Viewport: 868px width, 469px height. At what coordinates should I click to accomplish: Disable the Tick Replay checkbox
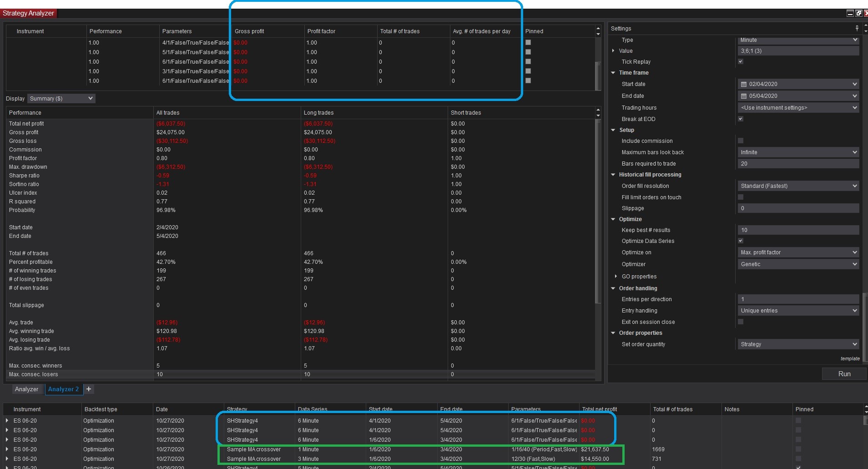741,62
